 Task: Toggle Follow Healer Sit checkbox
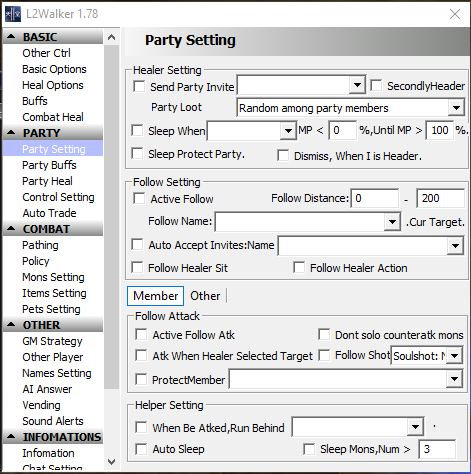137,267
